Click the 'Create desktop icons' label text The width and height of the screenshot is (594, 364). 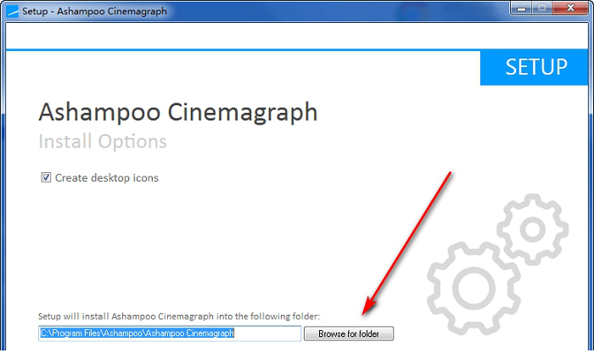(x=106, y=177)
